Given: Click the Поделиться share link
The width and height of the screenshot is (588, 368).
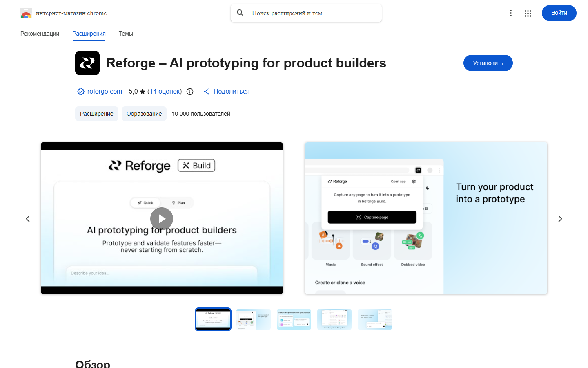Looking at the screenshot, I should (232, 92).
